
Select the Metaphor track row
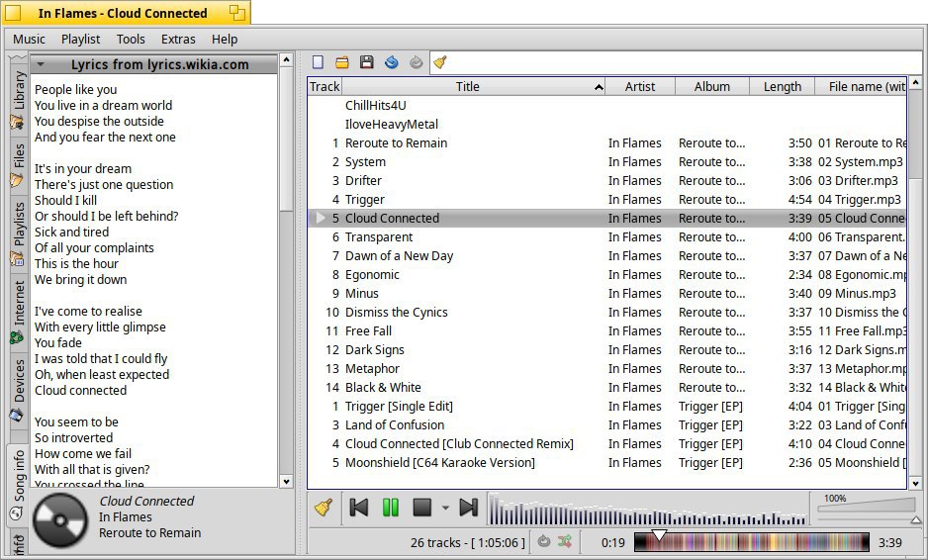tap(606, 369)
